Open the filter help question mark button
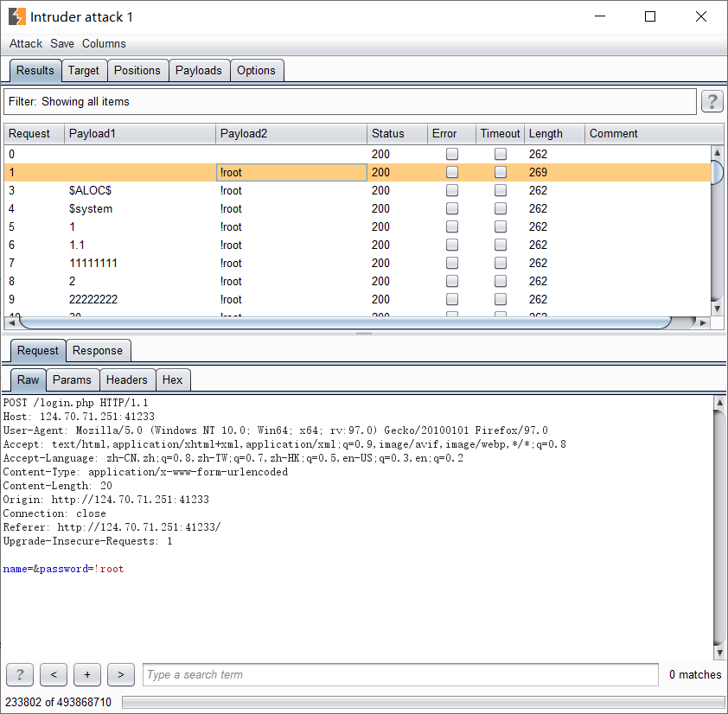This screenshot has width=728, height=714. pos(712,101)
